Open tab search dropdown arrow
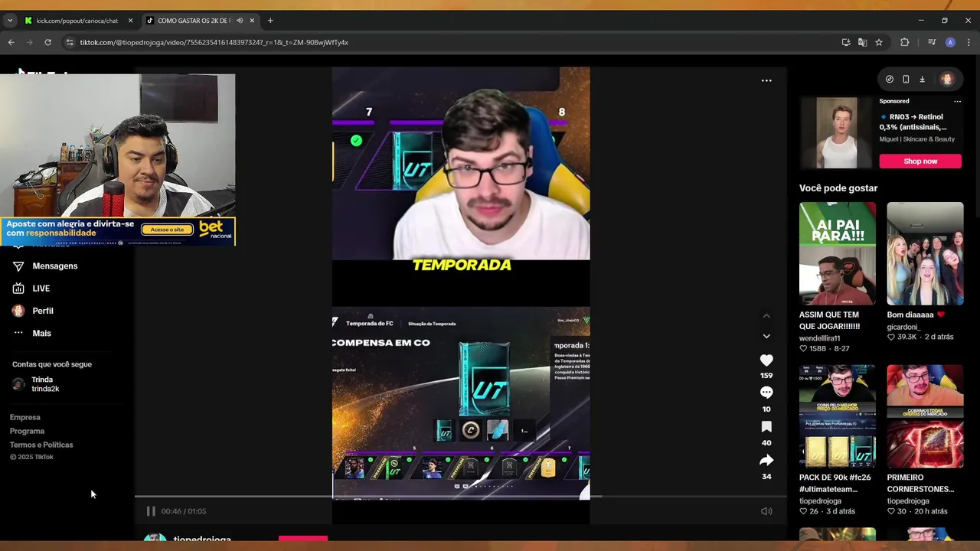980x551 pixels. (10, 21)
